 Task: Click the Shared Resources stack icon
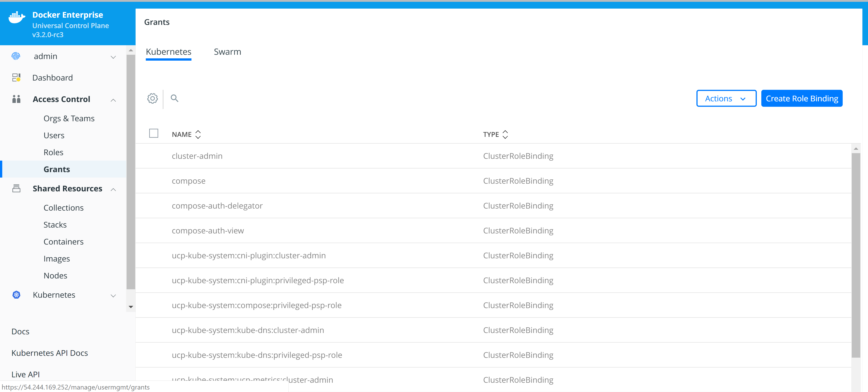(x=16, y=188)
